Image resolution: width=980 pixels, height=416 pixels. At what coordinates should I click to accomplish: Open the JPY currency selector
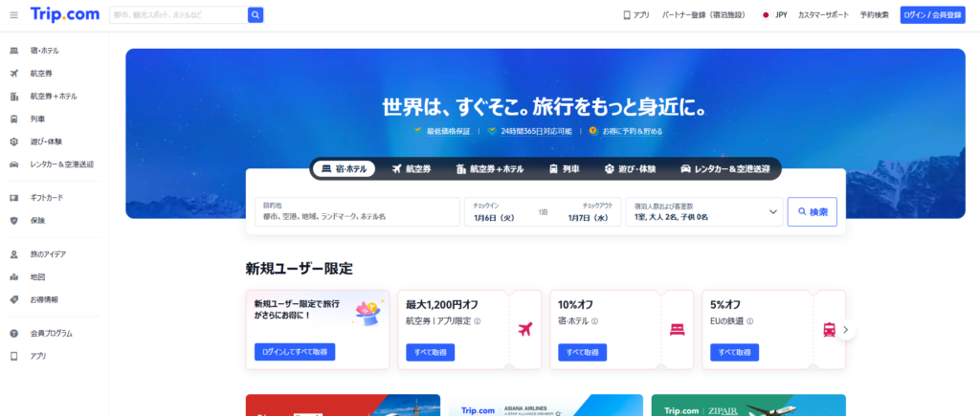click(773, 15)
